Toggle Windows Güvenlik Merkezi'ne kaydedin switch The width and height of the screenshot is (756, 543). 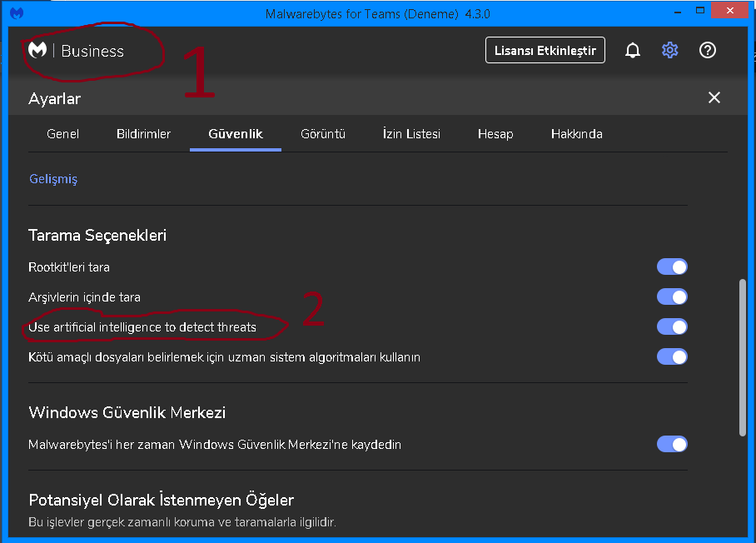672,444
